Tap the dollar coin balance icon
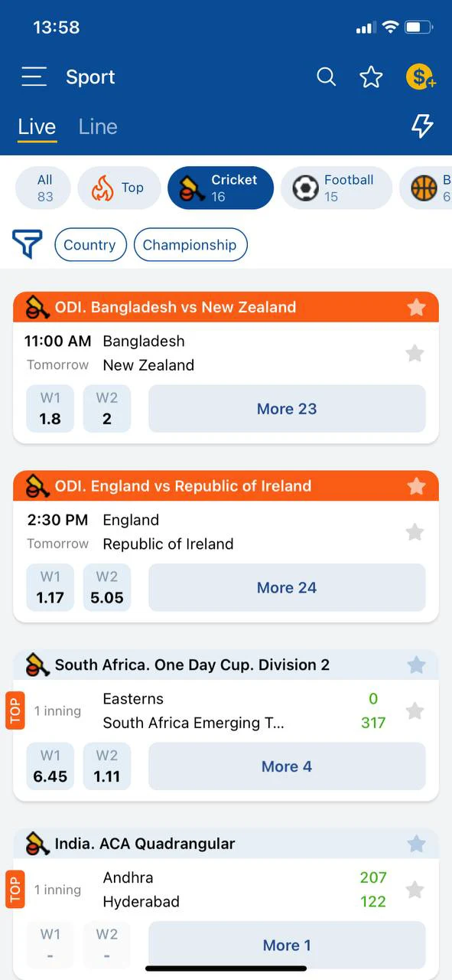Screen dimensions: 452x980 pos(421,77)
